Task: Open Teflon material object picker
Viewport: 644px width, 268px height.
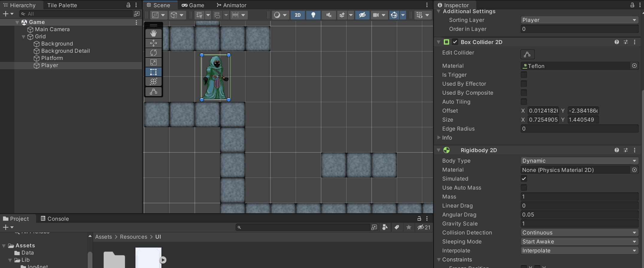Action: (x=634, y=66)
